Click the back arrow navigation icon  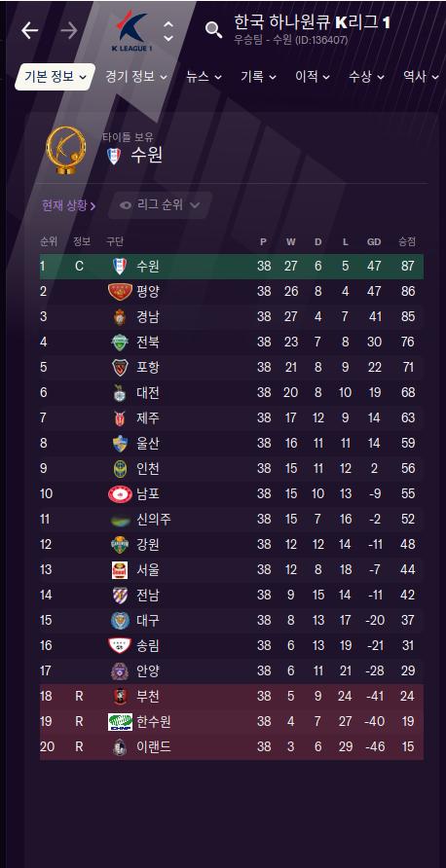pyautogui.click(x=30, y=30)
